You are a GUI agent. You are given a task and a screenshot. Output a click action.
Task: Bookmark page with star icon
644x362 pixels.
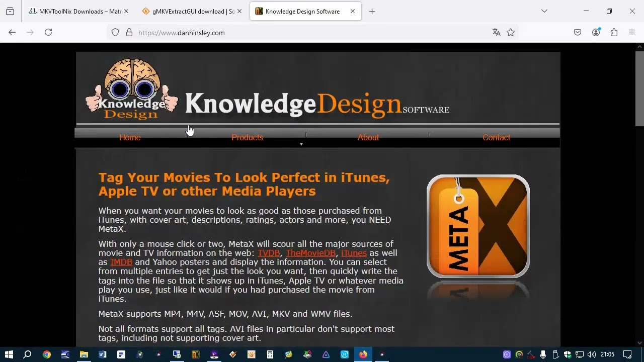pos(511,33)
